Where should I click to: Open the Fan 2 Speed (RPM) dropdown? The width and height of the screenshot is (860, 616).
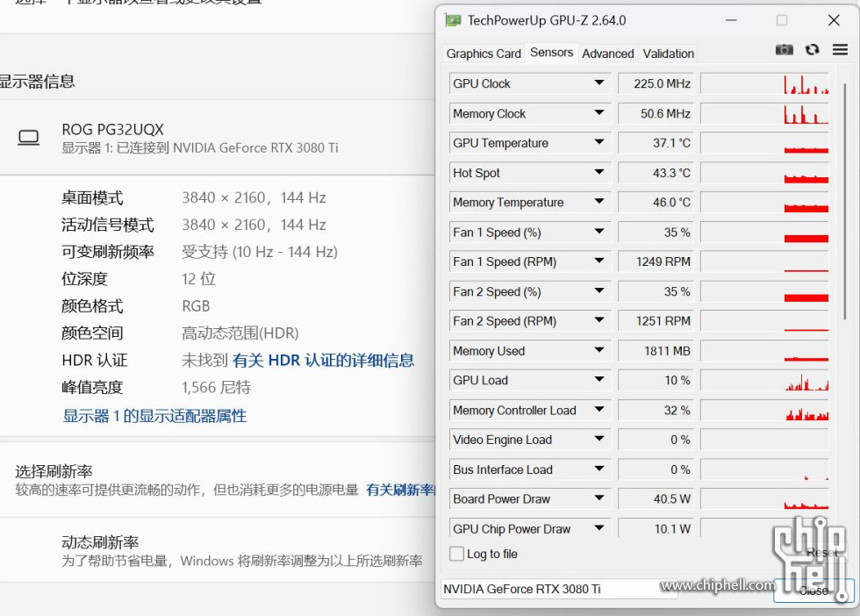598,320
